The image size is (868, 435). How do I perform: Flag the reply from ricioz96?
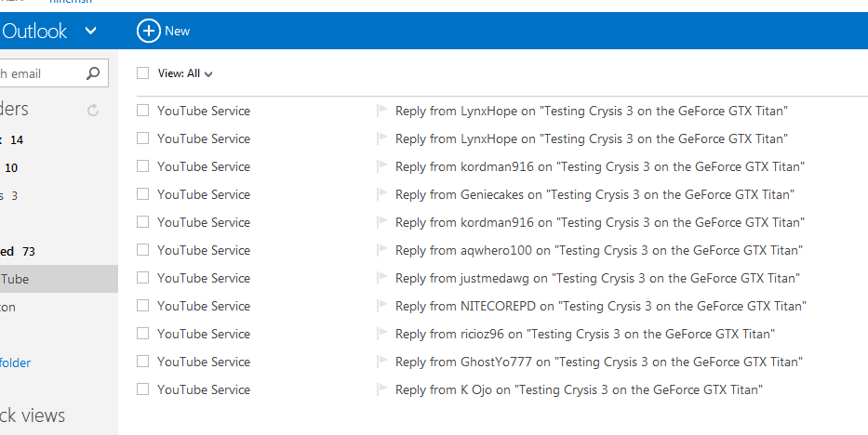[x=381, y=333]
